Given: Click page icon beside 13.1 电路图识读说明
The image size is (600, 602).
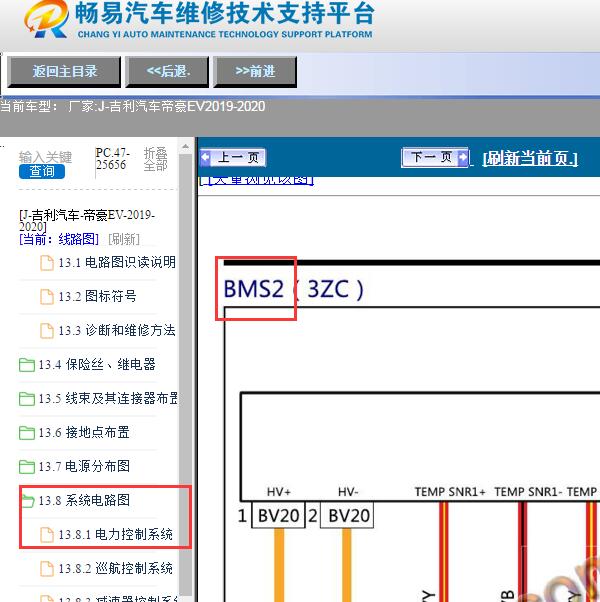Looking at the screenshot, I should click(47, 263).
